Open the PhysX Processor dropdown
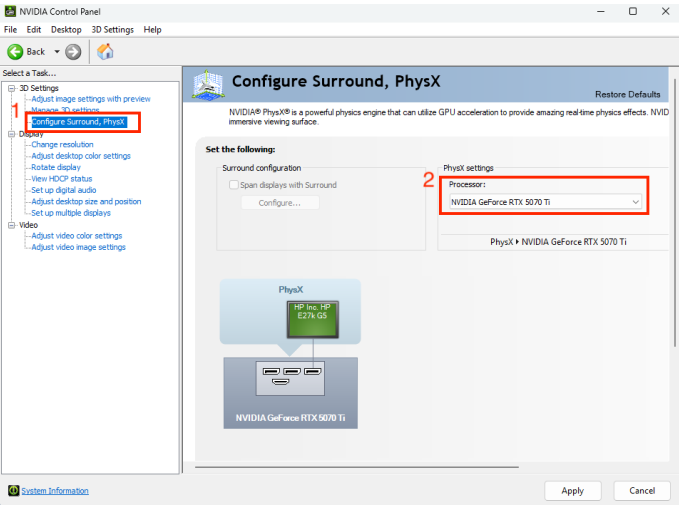 point(545,202)
